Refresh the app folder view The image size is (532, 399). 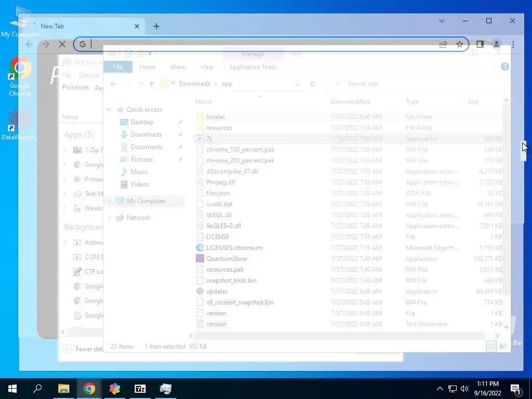click(312, 84)
